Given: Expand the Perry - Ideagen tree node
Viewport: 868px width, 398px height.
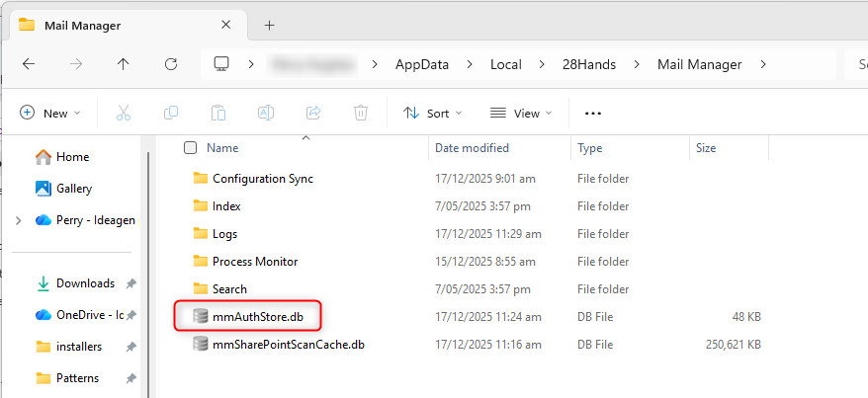Looking at the screenshot, I should point(19,220).
